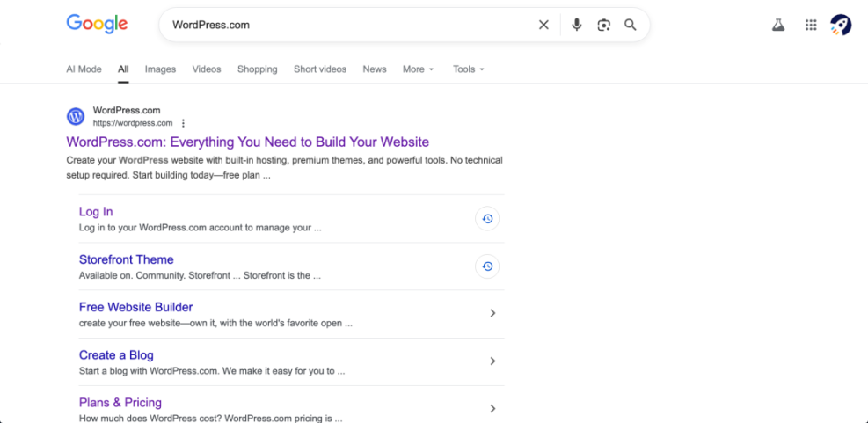This screenshot has height=423, width=868.
Task: Open the account profile rocket avatar
Action: [x=841, y=25]
